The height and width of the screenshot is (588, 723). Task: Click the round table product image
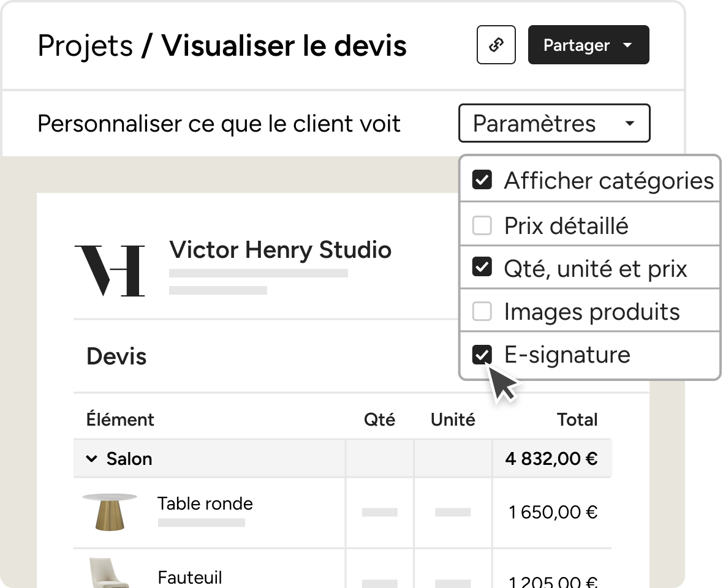(x=110, y=512)
